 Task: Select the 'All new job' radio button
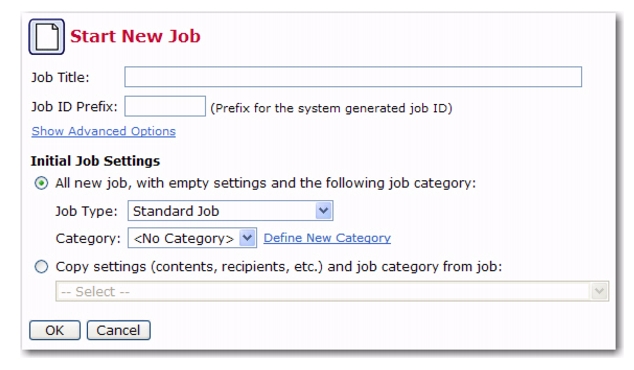[x=41, y=183]
